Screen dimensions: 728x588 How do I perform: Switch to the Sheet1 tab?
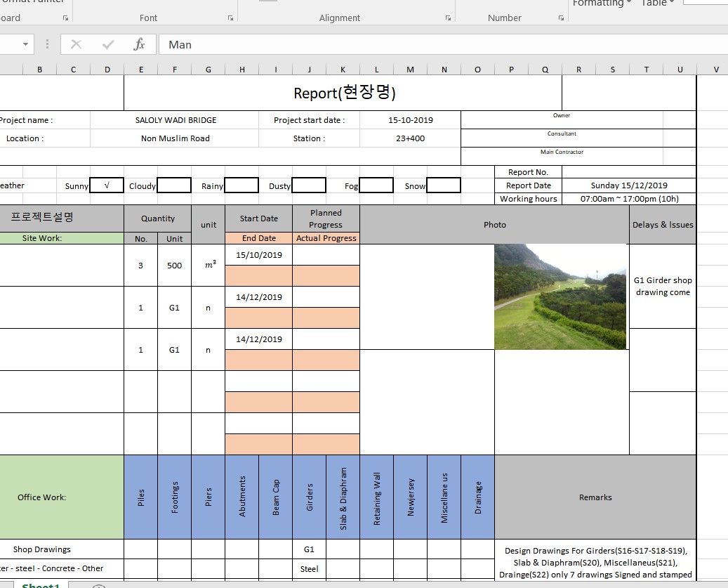tap(41, 586)
